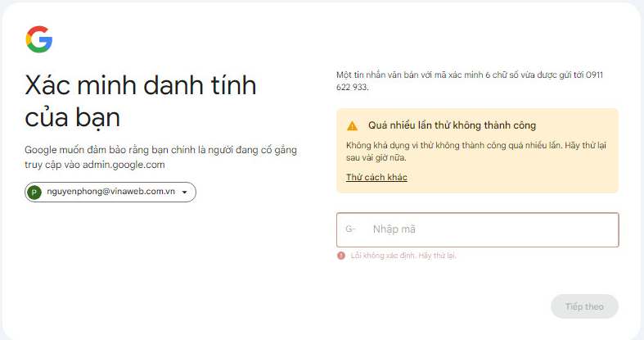Viewport: 644px width, 340px height.
Task: Click the orange warning triangle icon
Action: 352,125
